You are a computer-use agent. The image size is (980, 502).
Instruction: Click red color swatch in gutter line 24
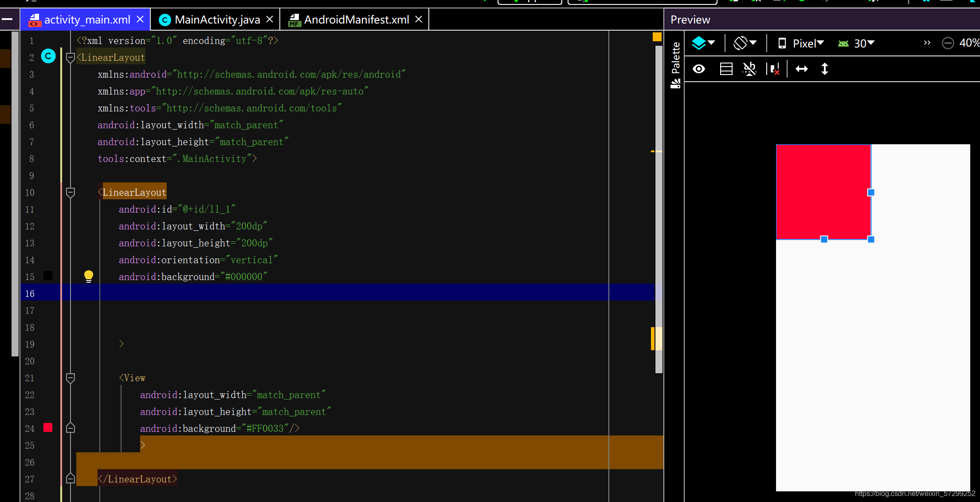click(x=48, y=427)
